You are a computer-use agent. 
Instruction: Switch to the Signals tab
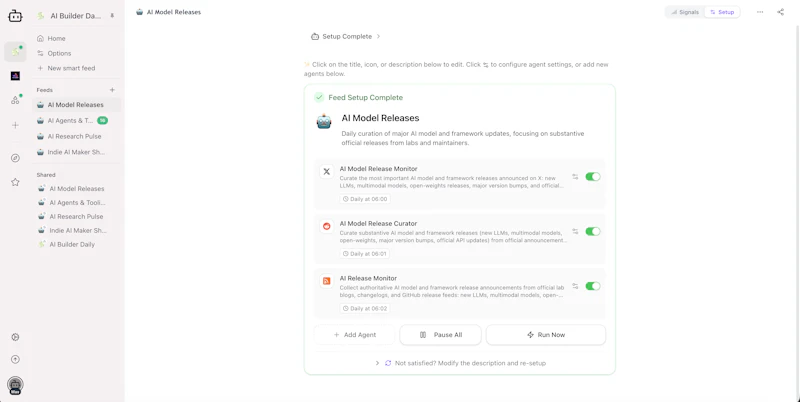685,12
